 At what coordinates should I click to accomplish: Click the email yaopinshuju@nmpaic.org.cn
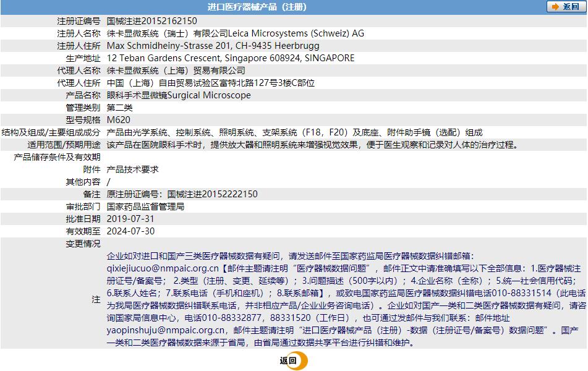pyautogui.click(x=166, y=330)
